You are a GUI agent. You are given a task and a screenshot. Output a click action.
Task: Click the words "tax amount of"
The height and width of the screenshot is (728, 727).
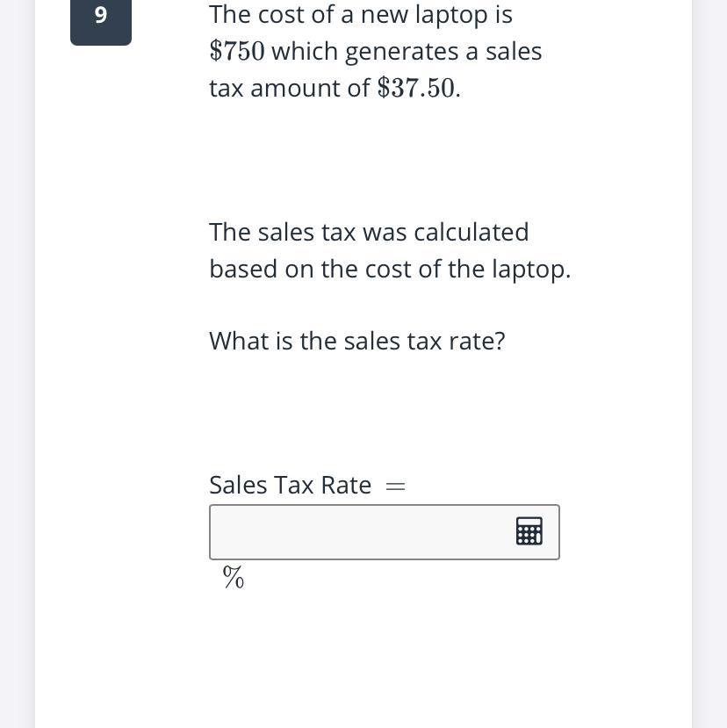(290, 88)
